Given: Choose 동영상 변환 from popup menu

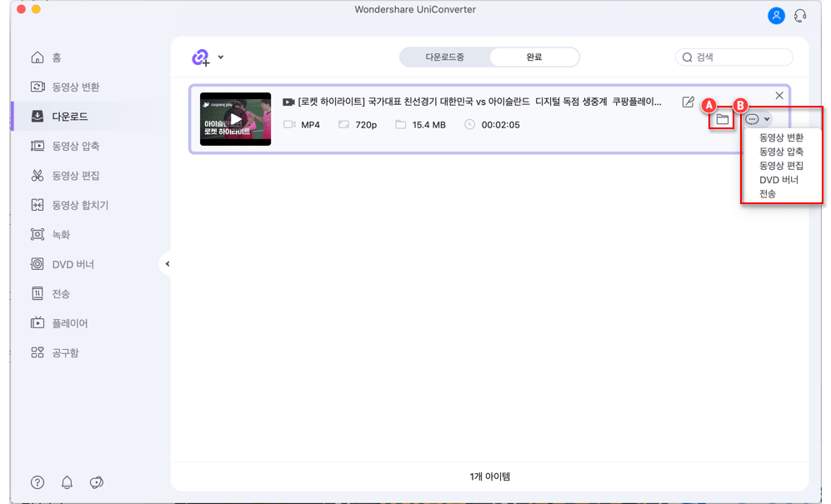Looking at the screenshot, I should [x=781, y=137].
